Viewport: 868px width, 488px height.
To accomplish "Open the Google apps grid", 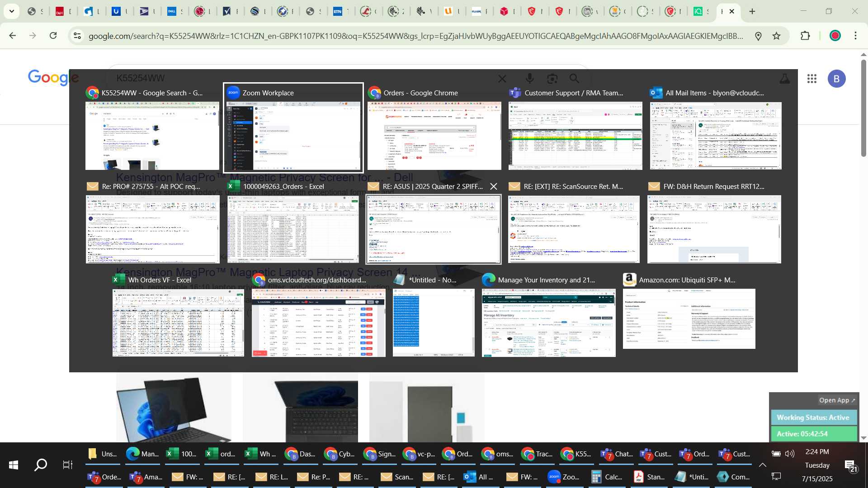I will click(812, 79).
